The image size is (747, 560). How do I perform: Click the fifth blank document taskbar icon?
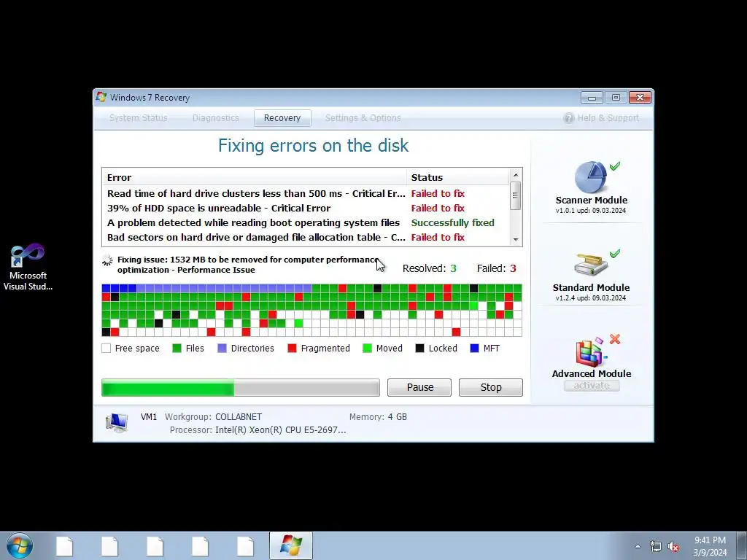click(x=245, y=546)
